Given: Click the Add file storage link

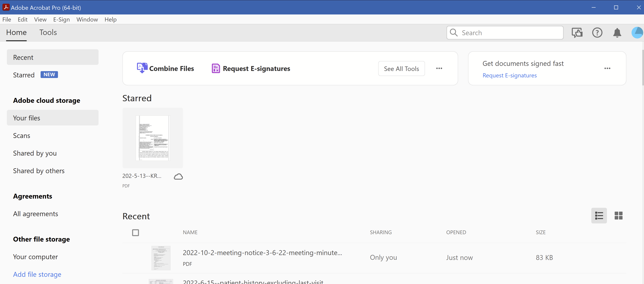Looking at the screenshot, I should point(37,274).
